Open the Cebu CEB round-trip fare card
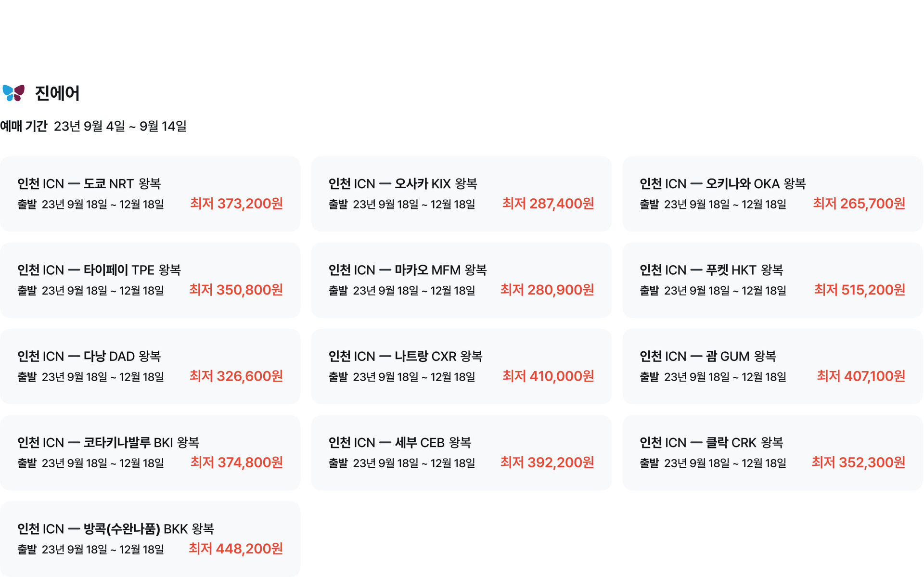This screenshot has height=577, width=924. click(461, 452)
